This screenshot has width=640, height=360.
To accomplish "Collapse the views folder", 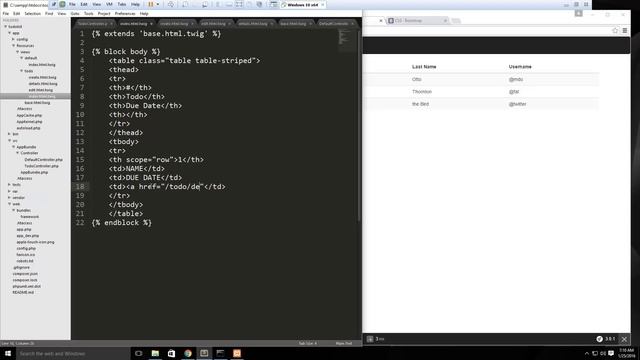I will 18,52.
